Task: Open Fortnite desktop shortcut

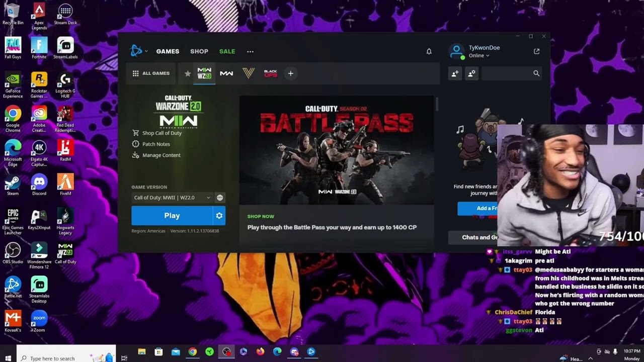Action: 39,48
